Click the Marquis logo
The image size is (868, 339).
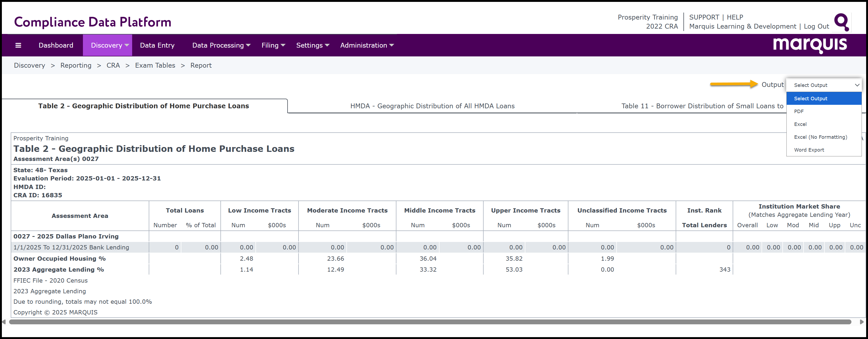pos(809,45)
